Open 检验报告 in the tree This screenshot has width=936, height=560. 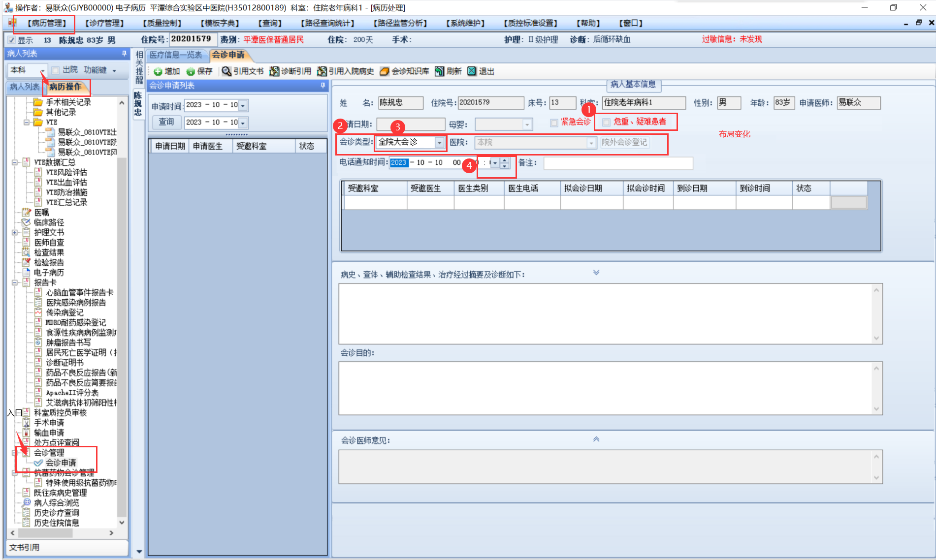(49, 262)
